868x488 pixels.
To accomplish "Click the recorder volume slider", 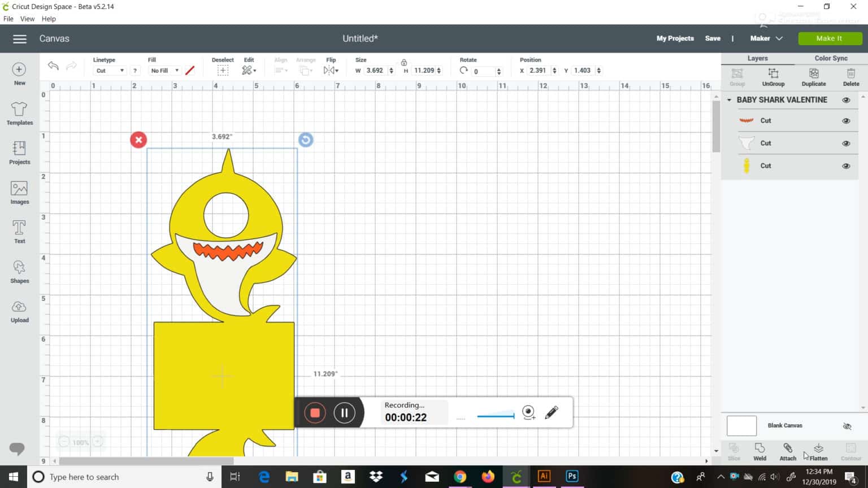I will (496, 416).
